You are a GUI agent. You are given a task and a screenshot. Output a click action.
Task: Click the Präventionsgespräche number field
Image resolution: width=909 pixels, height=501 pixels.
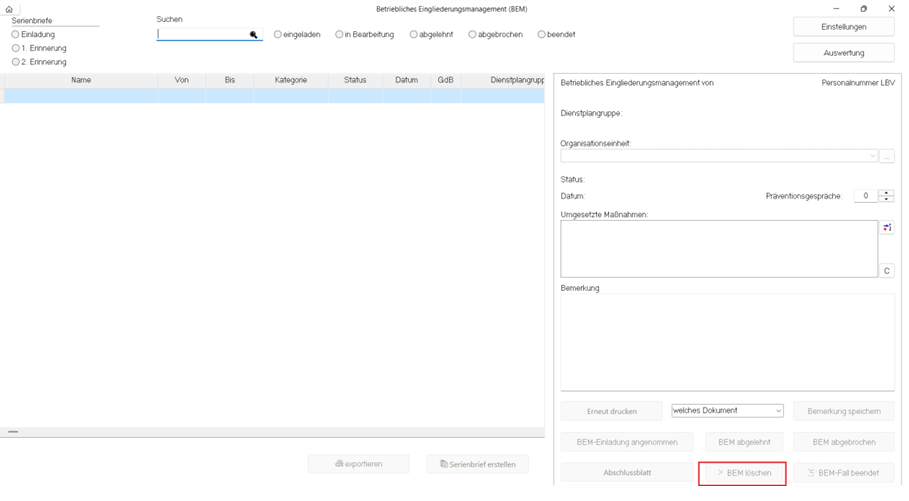click(866, 196)
